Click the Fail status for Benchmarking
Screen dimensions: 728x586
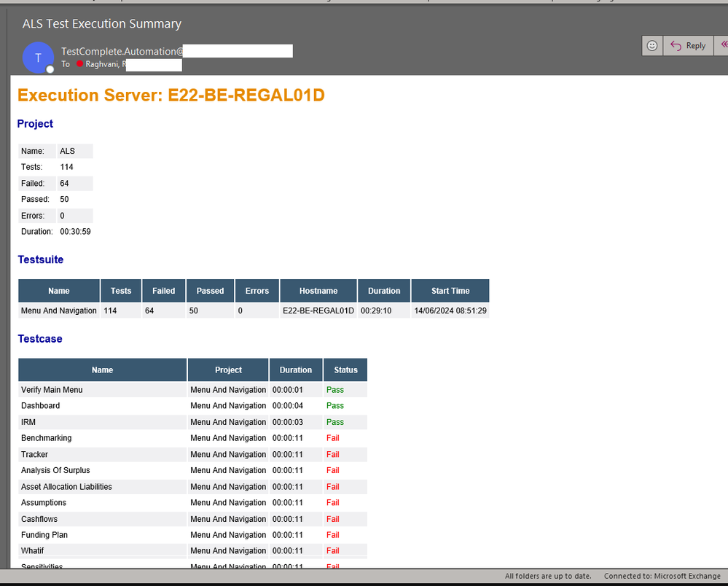[332, 438]
